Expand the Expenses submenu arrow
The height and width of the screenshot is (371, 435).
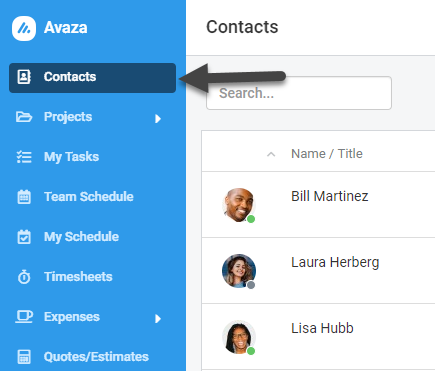pos(158,319)
